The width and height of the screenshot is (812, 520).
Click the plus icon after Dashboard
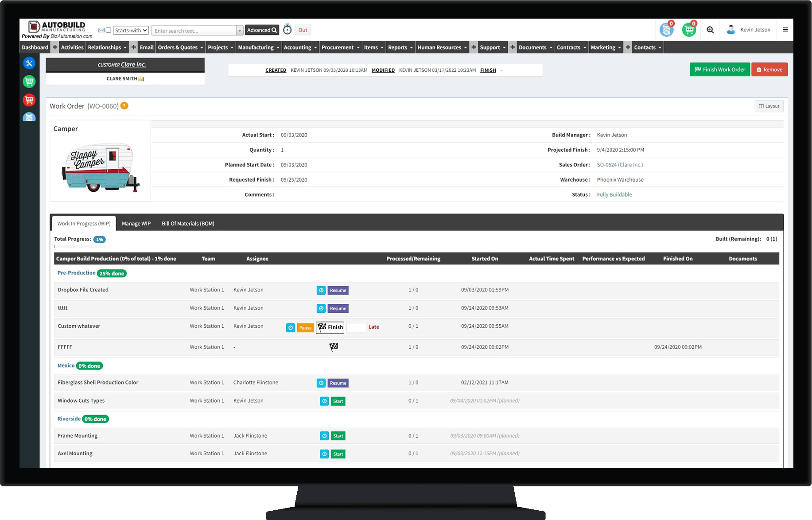pos(55,47)
